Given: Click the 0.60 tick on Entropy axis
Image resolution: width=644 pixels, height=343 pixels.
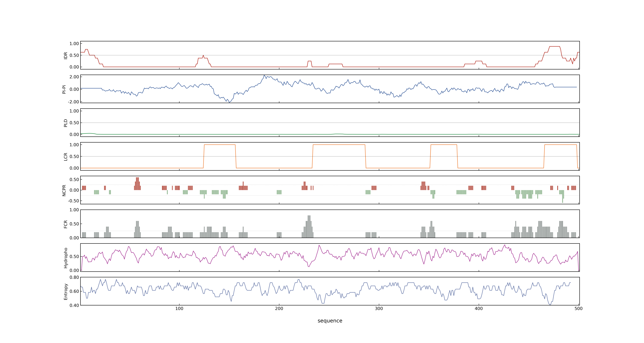Looking at the screenshot, I should (74, 291).
